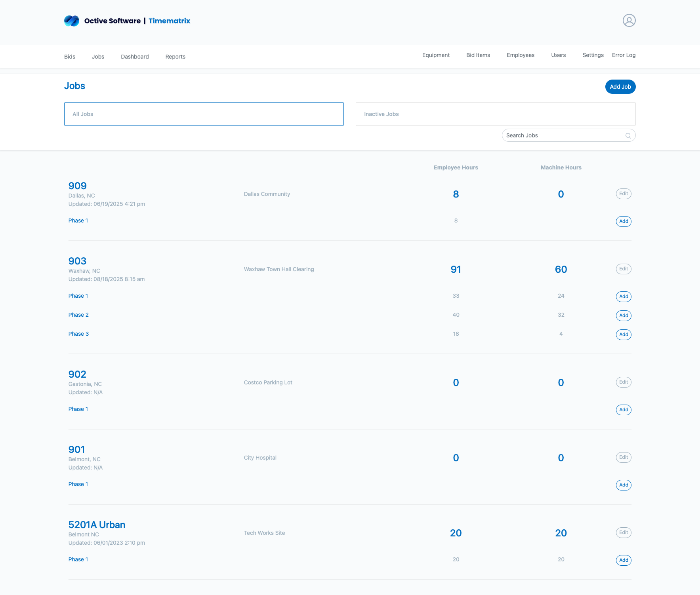Click the magnifier icon in Search Jobs
Viewport: 700px width, 595px height.
(x=628, y=136)
